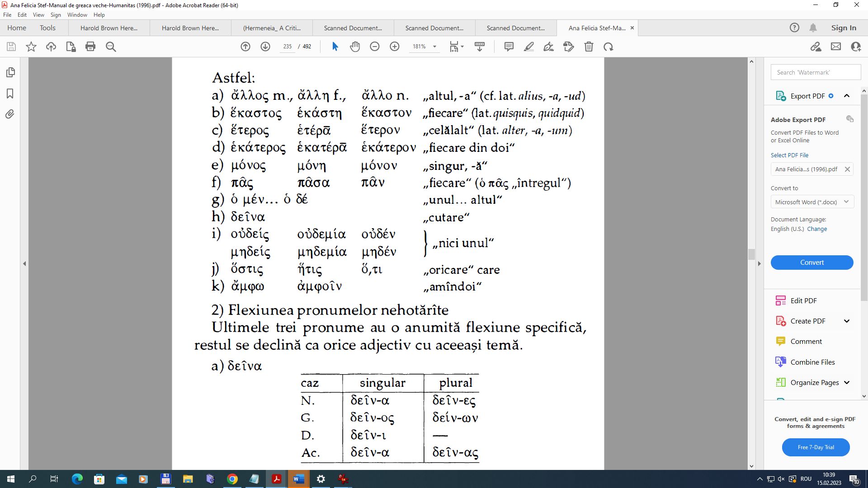Collapse the left navigation pane
The height and width of the screenshot is (488, 868).
pos(24,263)
